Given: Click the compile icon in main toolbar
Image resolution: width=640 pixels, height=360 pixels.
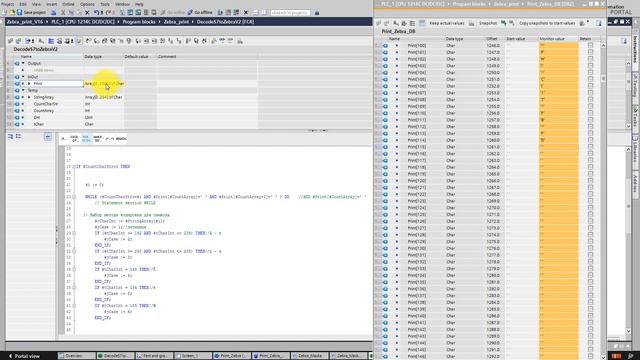Looking at the screenshot, I should (122, 13).
